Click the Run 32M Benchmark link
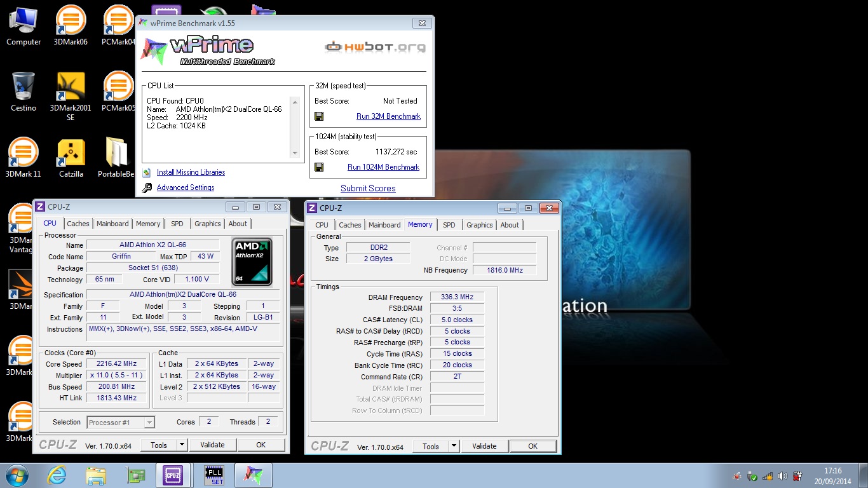This screenshot has height=488, width=868. pos(388,116)
